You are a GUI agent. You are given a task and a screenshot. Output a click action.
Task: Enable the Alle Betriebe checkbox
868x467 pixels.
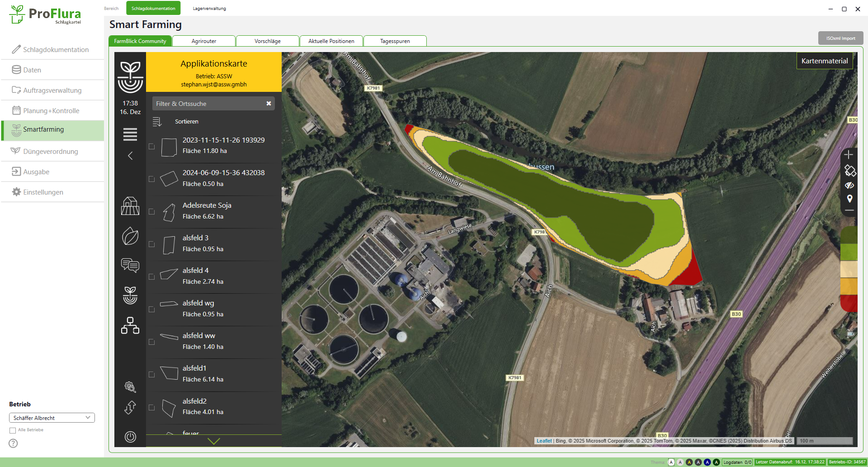pos(13,430)
